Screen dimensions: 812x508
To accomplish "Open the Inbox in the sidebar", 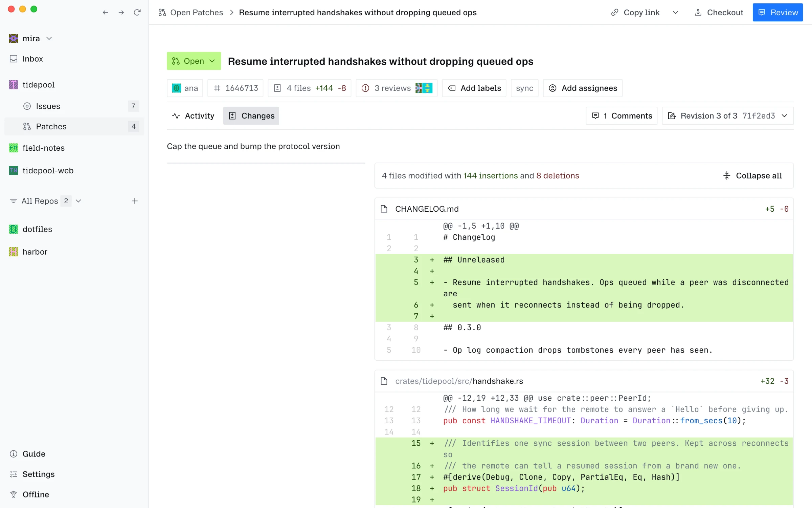I will [74, 59].
